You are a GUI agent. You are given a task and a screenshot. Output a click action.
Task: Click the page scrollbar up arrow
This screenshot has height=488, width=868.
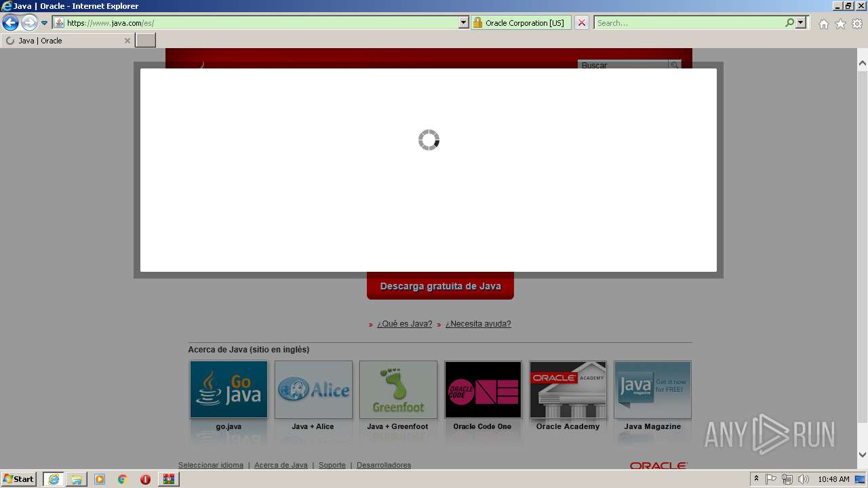coord(863,63)
